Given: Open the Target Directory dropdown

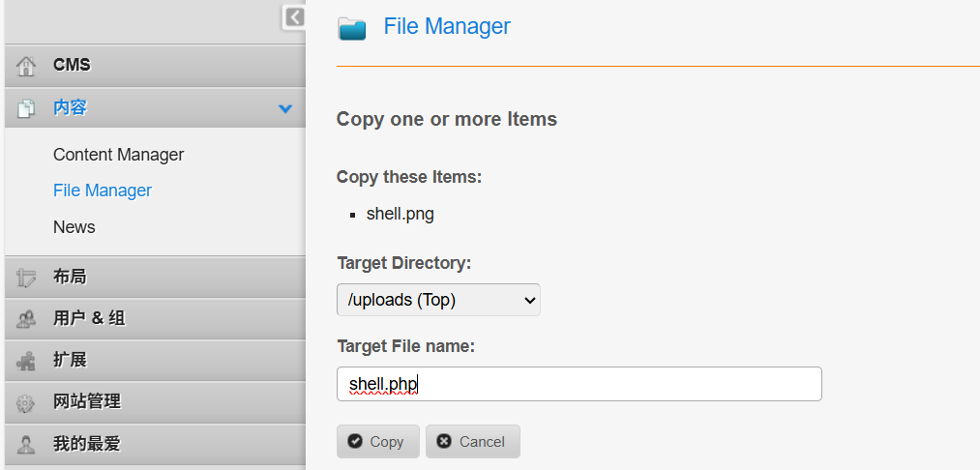Looking at the screenshot, I should click(x=438, y=300).
